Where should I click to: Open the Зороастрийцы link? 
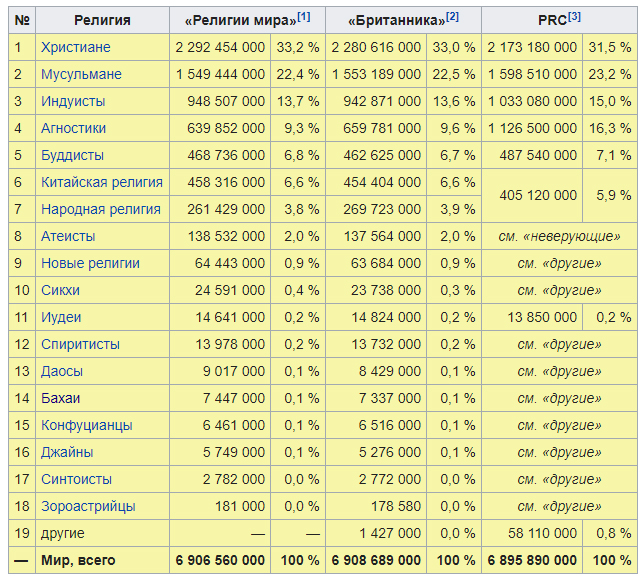coord(88,506)
